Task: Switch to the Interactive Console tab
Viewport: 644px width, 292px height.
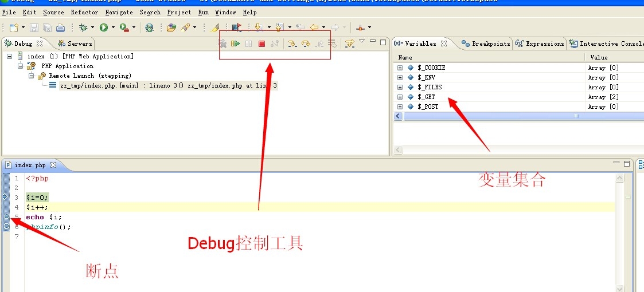Action: tap(607, 44)
